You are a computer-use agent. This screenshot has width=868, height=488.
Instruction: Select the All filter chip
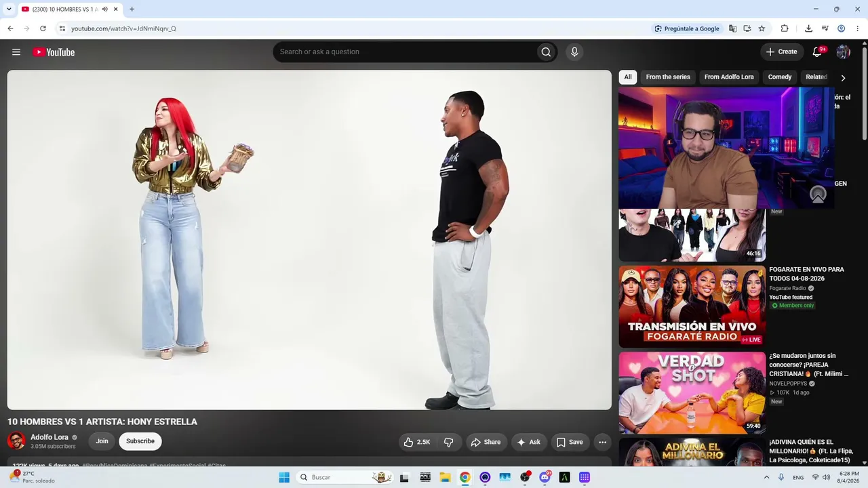coord(628,77)
